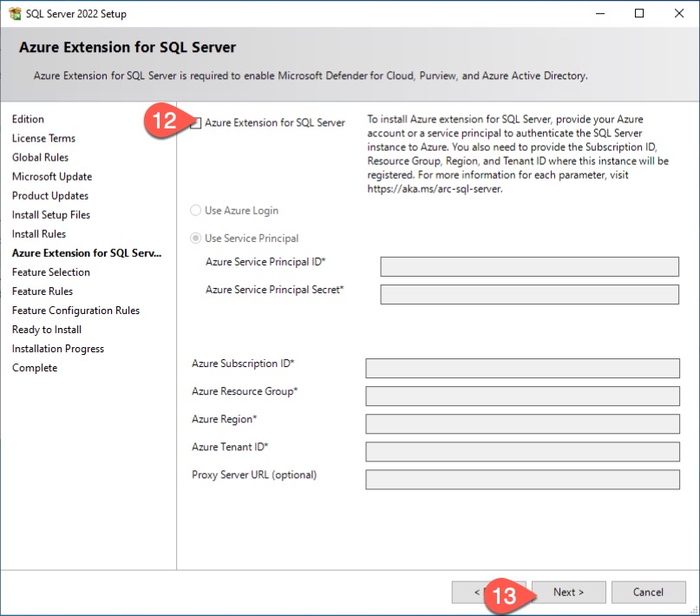Select the Use Azure Login radio button

[x=196, y=211]
